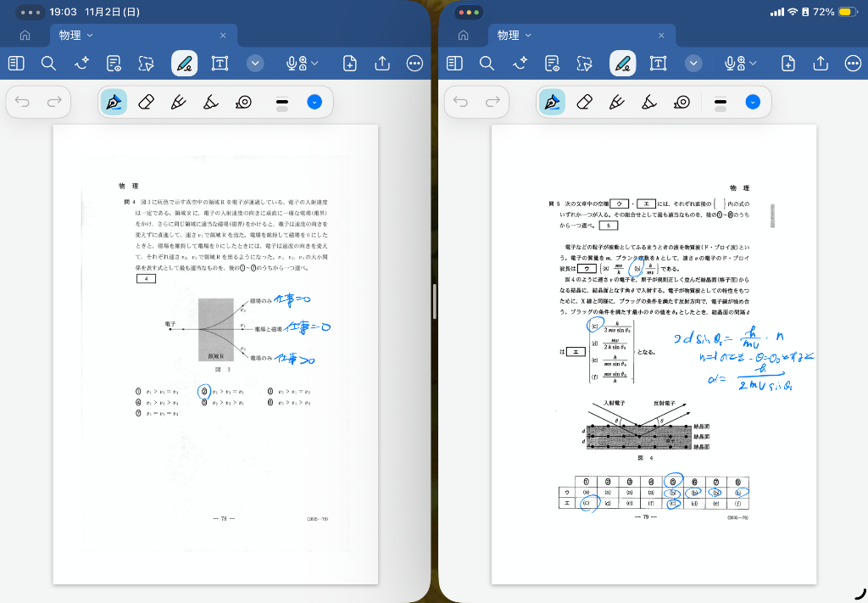868x603 pixels.
Task: Expand the round chevron tools menu, right window
Action: [693, 64]
